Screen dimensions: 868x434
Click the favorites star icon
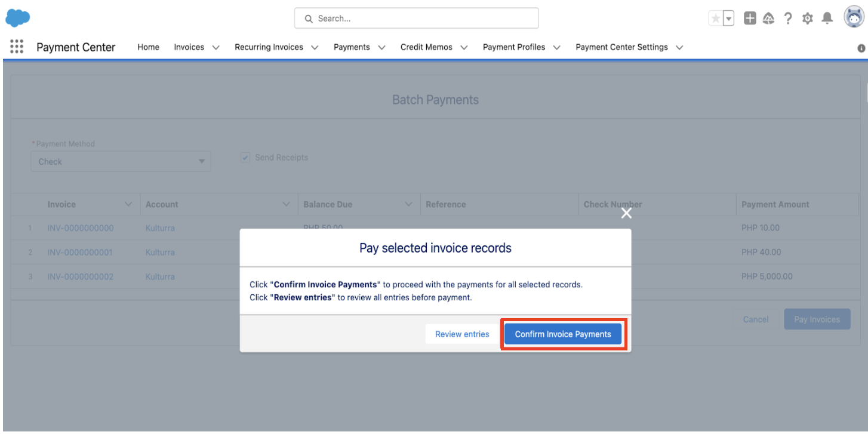[x=715, y=19]
